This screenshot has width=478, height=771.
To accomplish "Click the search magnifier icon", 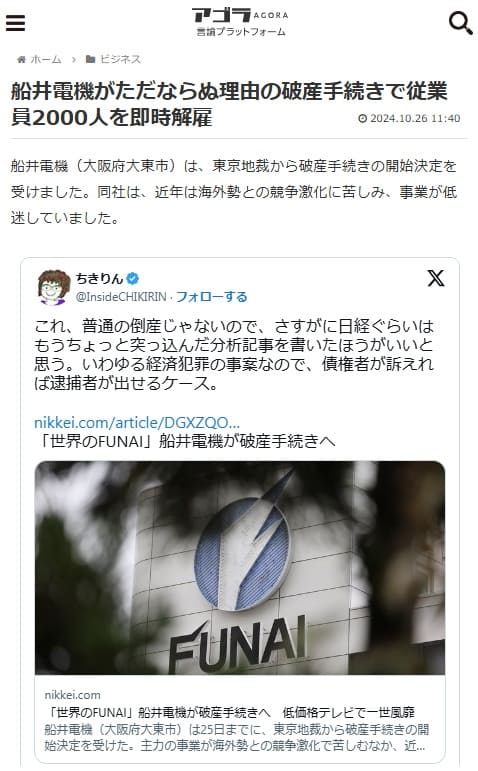I will pyautogui.click(x=461, y=23).
